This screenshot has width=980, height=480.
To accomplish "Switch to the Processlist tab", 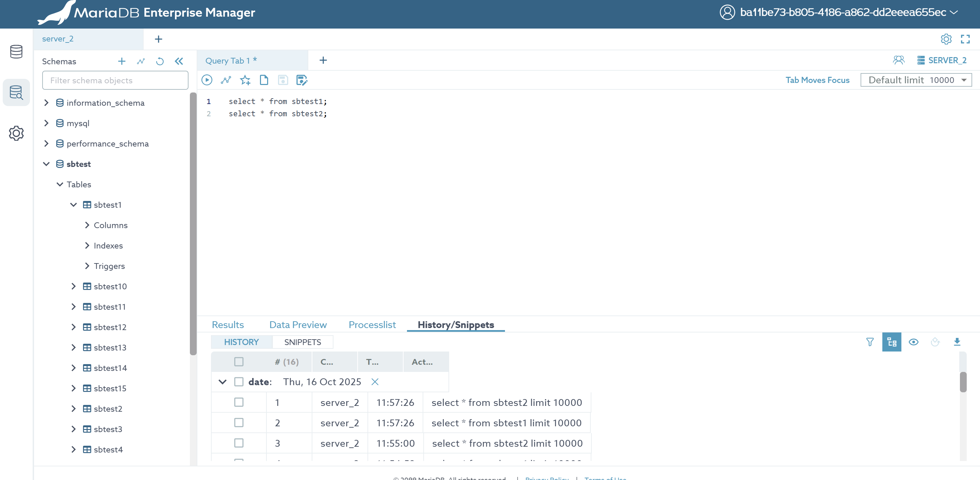I will point(372,325).
